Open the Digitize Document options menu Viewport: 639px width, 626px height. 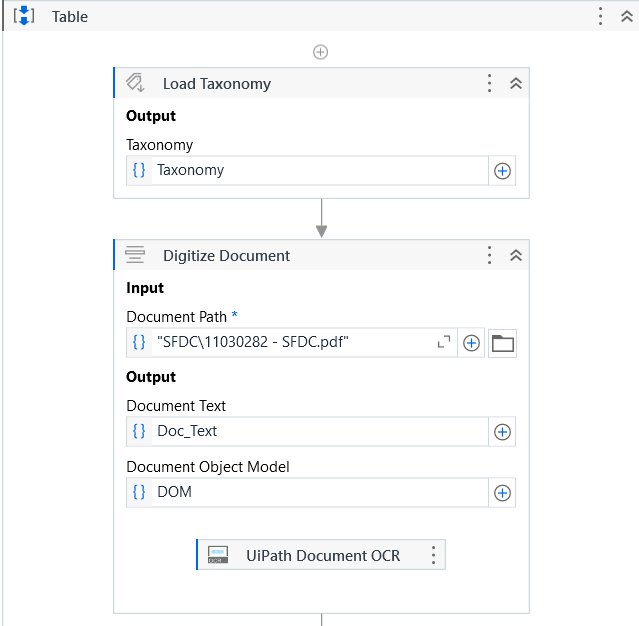pyautogui.click(x=489, y=255)
